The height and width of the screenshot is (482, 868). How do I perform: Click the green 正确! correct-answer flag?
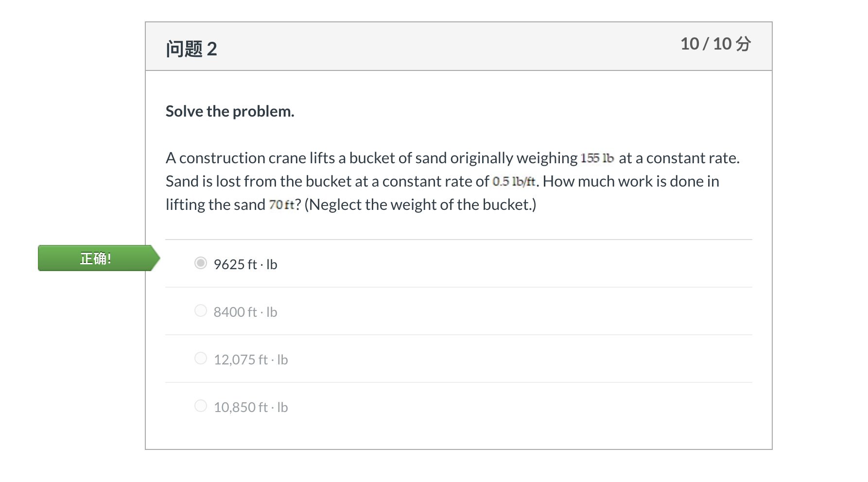coord(99,258)
